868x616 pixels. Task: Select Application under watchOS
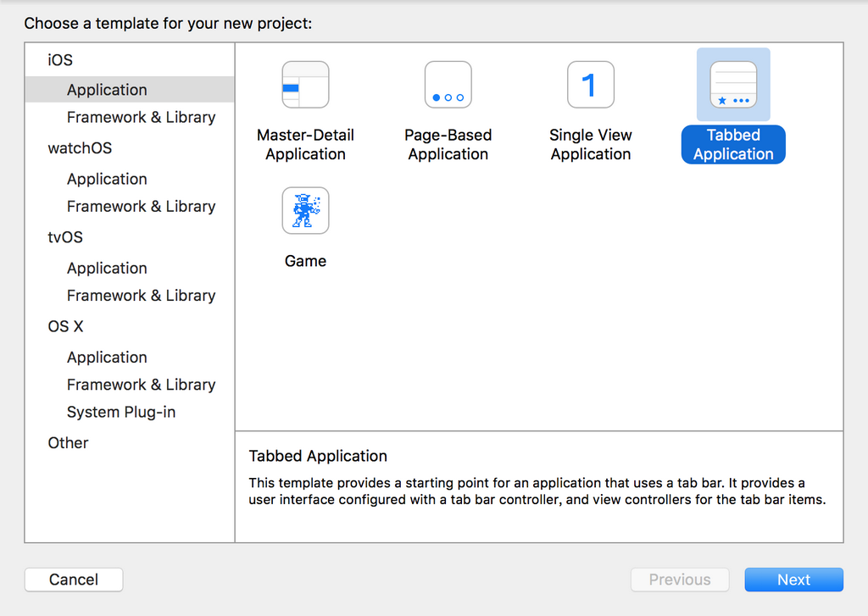(107, 179)
